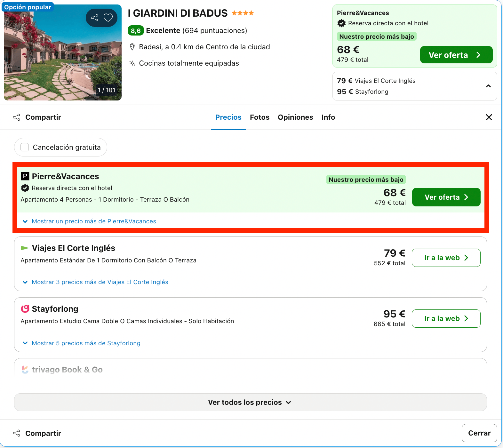Click the verified badge in the top-right offer card
Image resolution: width=503 pixels, height=448 pixels.
[341, 23]
